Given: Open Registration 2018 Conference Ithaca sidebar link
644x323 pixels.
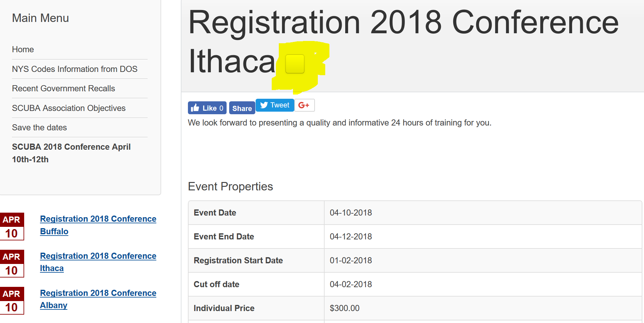Looking at the screenshot, I should [x=98, y=262].
